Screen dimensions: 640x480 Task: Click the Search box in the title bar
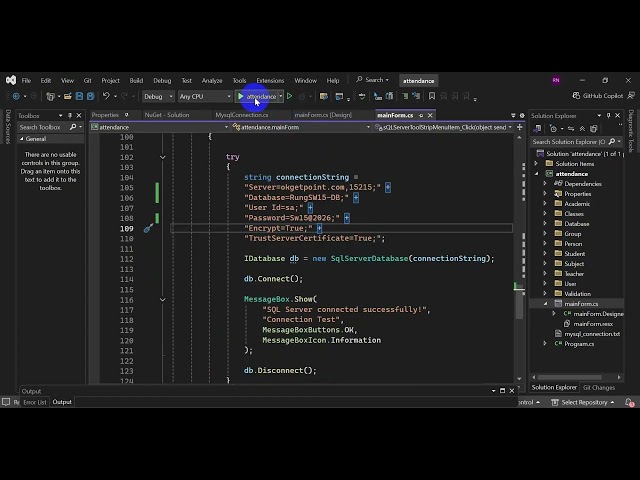(372, 80)
